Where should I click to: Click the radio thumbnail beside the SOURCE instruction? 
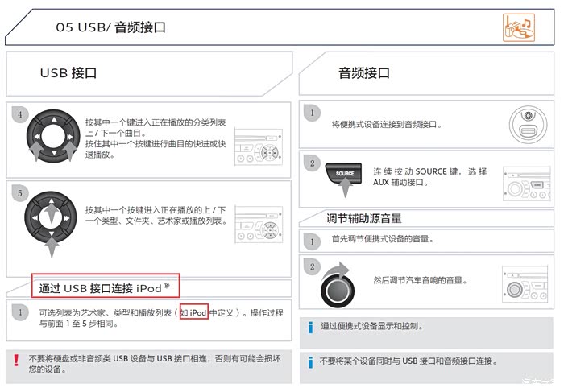pos(527,184)
